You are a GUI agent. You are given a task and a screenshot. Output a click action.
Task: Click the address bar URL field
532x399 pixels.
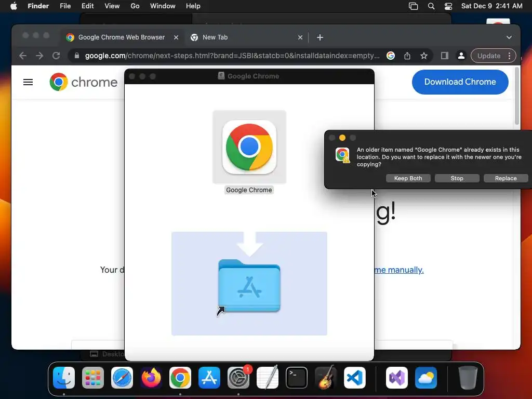232,56
